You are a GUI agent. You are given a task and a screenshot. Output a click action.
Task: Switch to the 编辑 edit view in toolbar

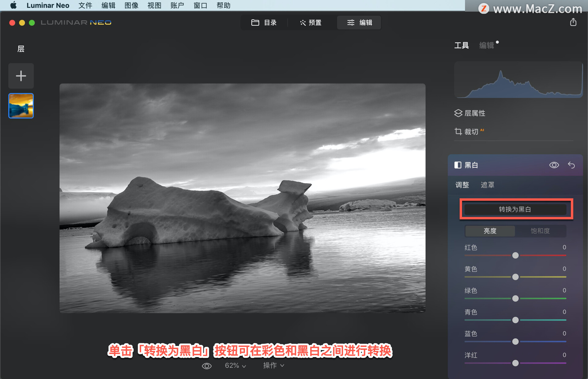[359, 23]
